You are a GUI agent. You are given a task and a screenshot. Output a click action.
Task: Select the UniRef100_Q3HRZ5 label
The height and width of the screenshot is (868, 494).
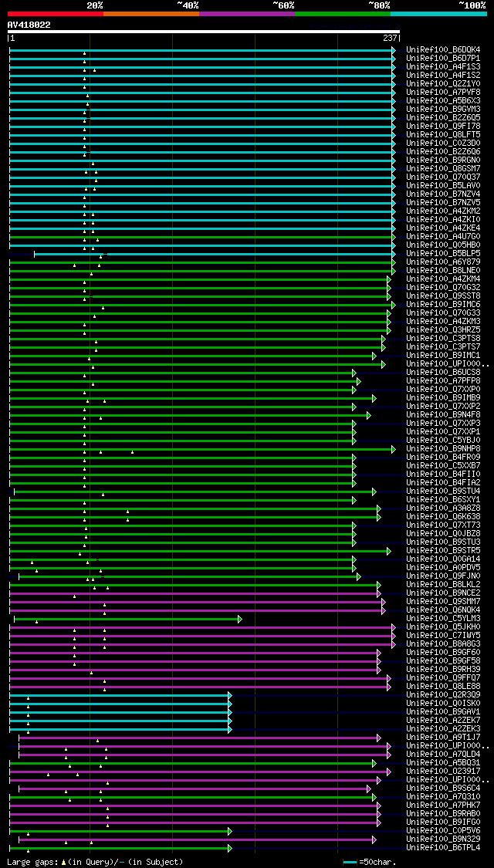coord(443,330)
